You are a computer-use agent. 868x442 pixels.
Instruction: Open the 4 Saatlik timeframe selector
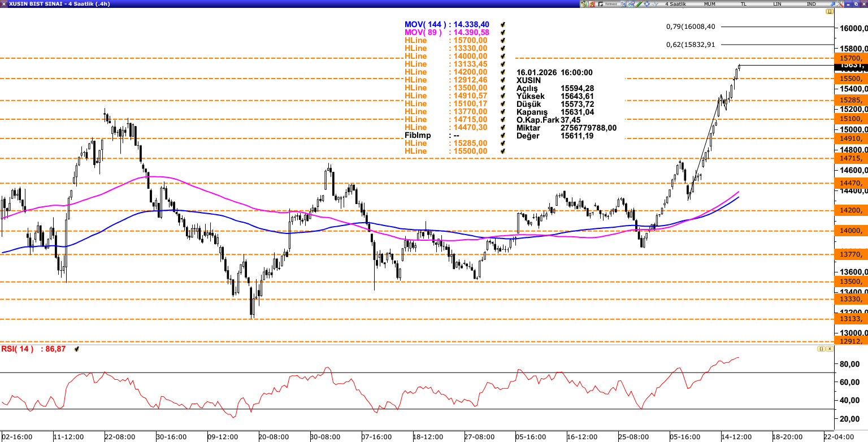pyautogui.click(x=675, y=4)
